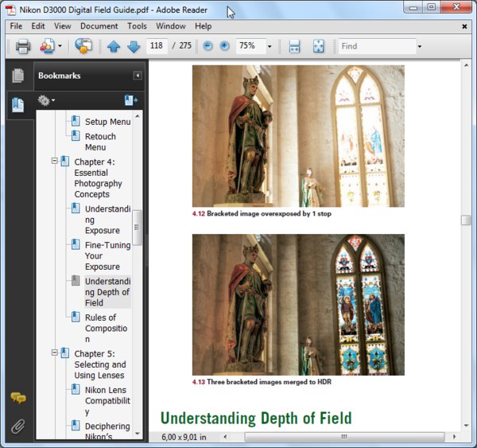Click the zoom out minus button
The width and height of the screenshot is (477, 448).
pyautogui.click(x=208, y=46)
